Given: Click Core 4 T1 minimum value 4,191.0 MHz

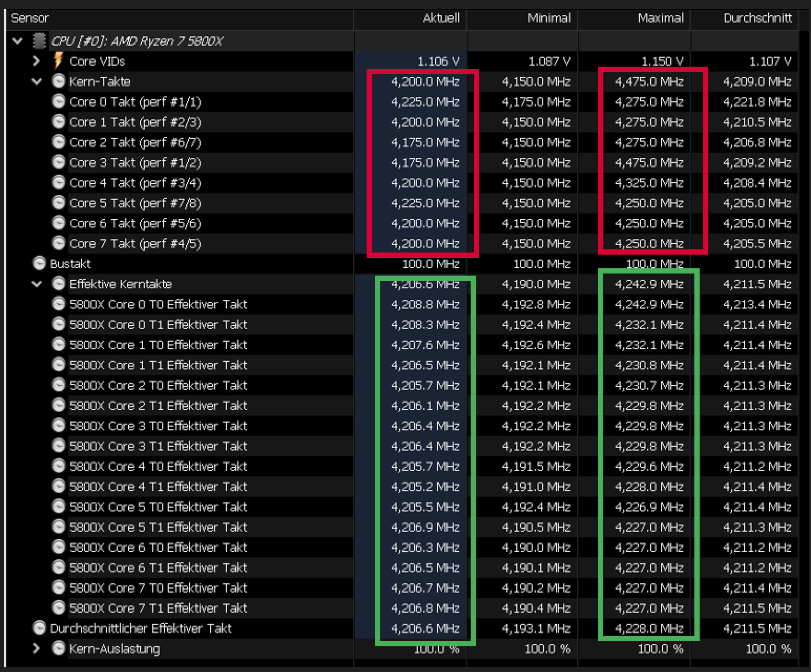Looking at the screenshot, I should click(x=536, y=487).
